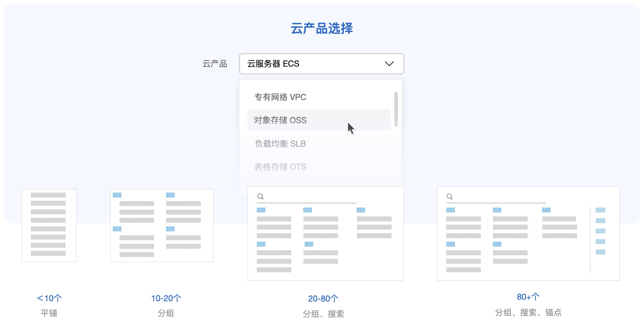Pick 表格存储 OTS from dropdown

click(280, 167)
